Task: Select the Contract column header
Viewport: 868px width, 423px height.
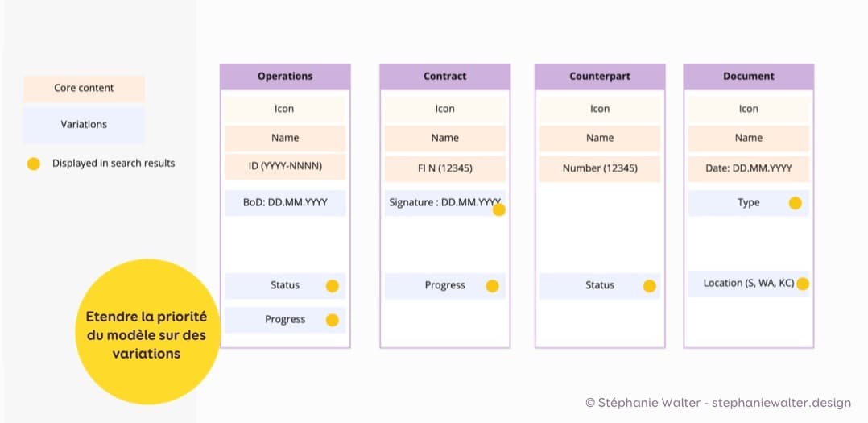Action: tap(444, 77)
